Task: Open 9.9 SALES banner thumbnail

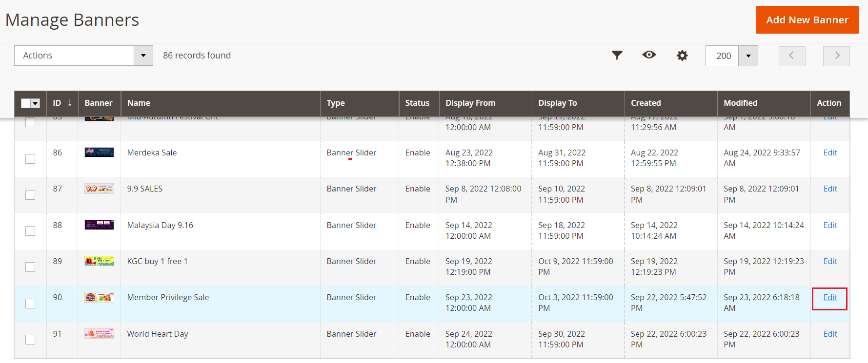Action: tap(99, 189)
